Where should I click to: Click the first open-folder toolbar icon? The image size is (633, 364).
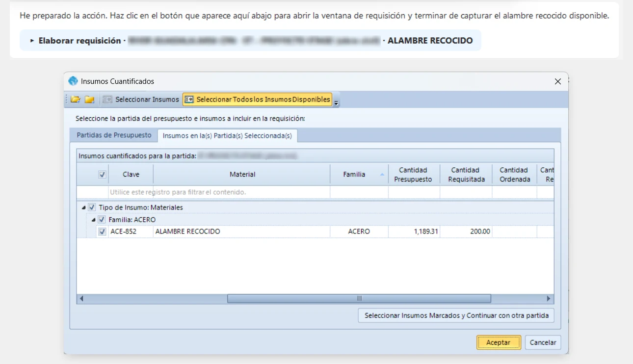click(75, 100)
